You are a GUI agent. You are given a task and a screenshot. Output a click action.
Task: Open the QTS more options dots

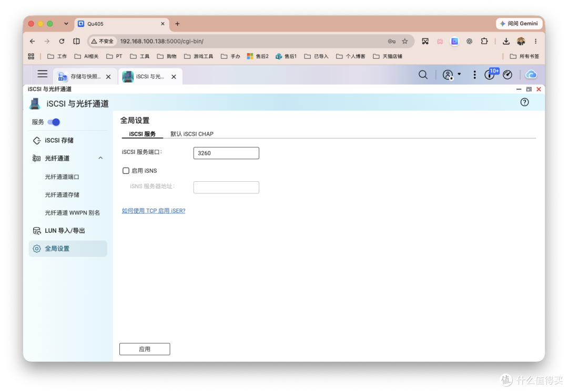pyautogui.click(x=474, y=75)
